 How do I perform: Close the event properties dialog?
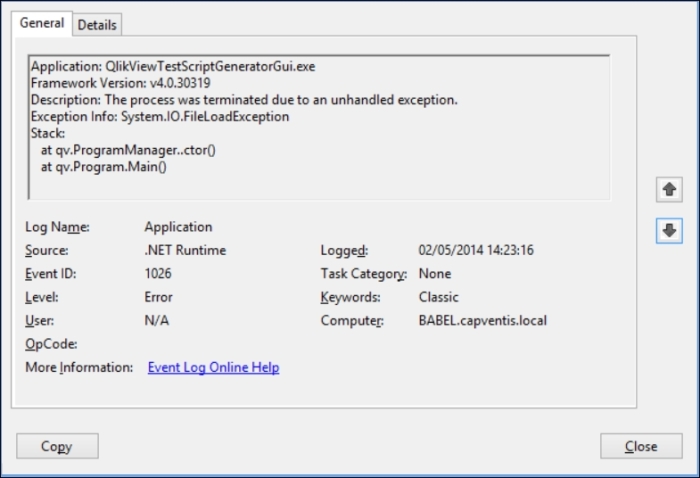(x=641, y=446)
